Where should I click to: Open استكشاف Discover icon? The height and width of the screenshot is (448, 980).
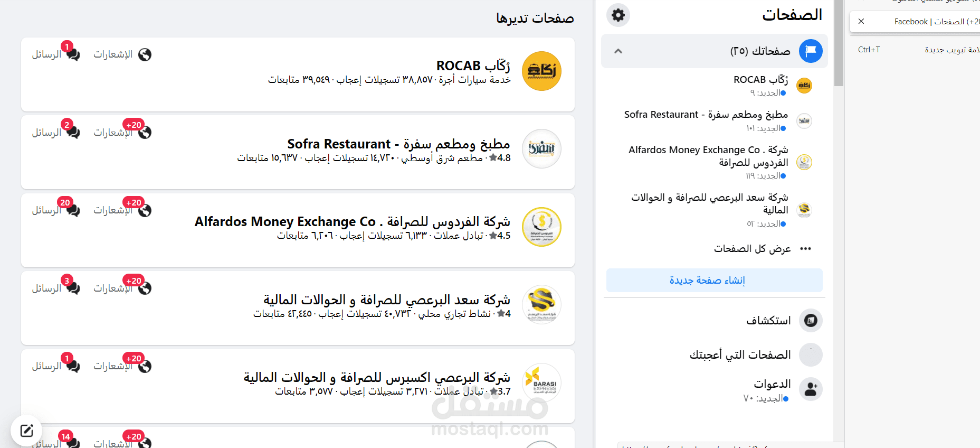point(811,320)
